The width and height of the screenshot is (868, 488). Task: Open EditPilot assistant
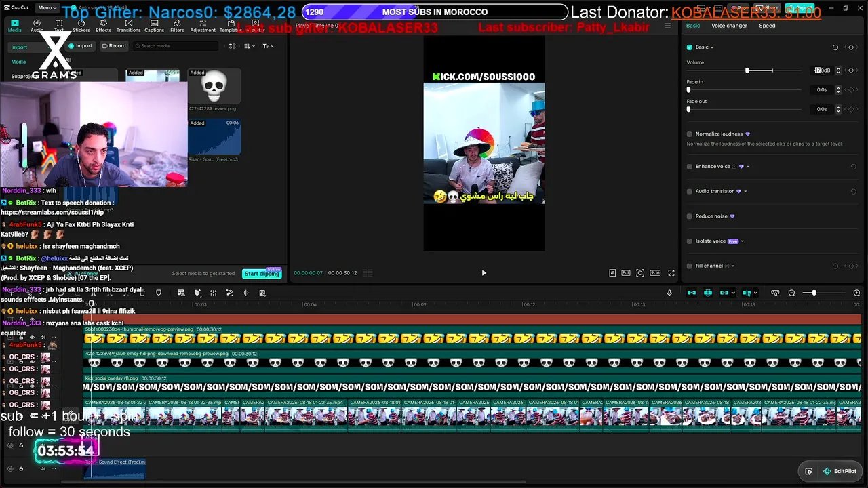coord(840,472)
